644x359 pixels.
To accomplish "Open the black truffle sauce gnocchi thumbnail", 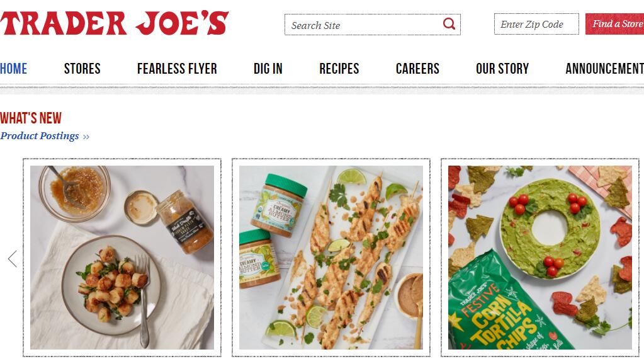I will pos(122,258).
